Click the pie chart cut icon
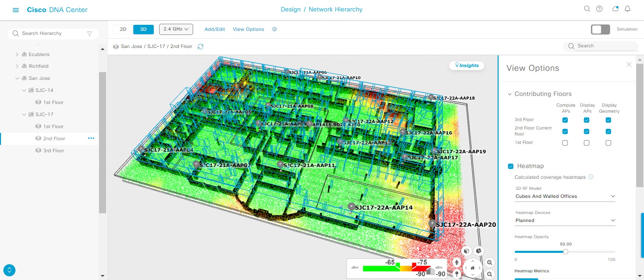 point(478,251)
